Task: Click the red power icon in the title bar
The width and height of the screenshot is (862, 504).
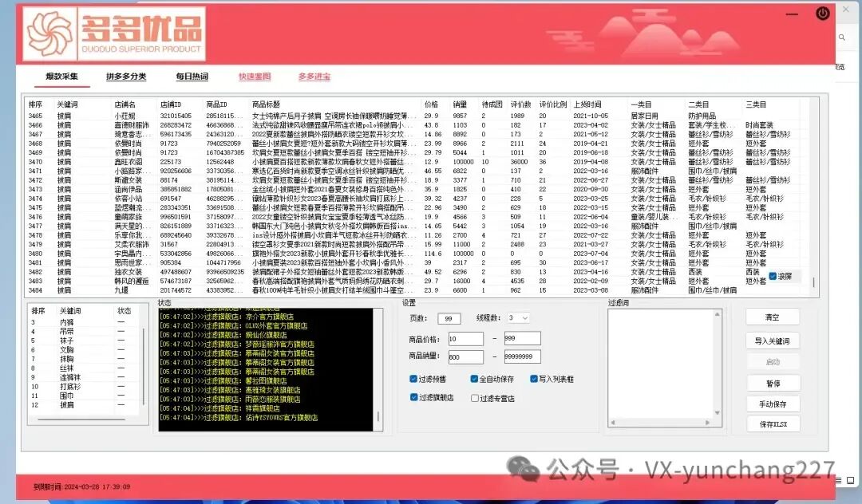Action: 823,13
